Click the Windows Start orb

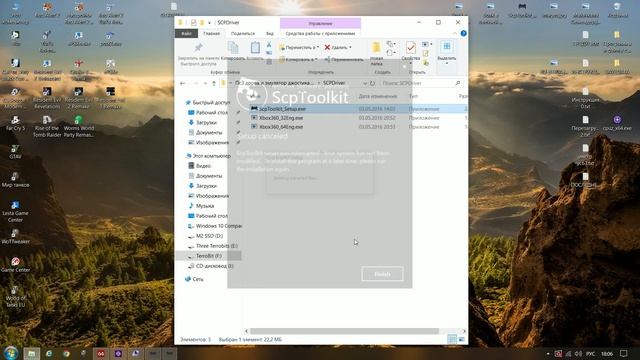[11, 353]
